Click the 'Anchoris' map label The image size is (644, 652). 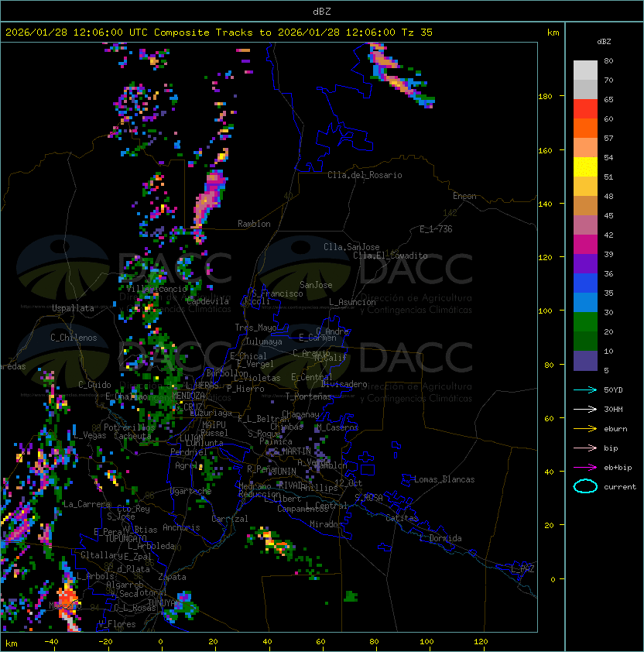pyautogui.click(x=181, y=527)
